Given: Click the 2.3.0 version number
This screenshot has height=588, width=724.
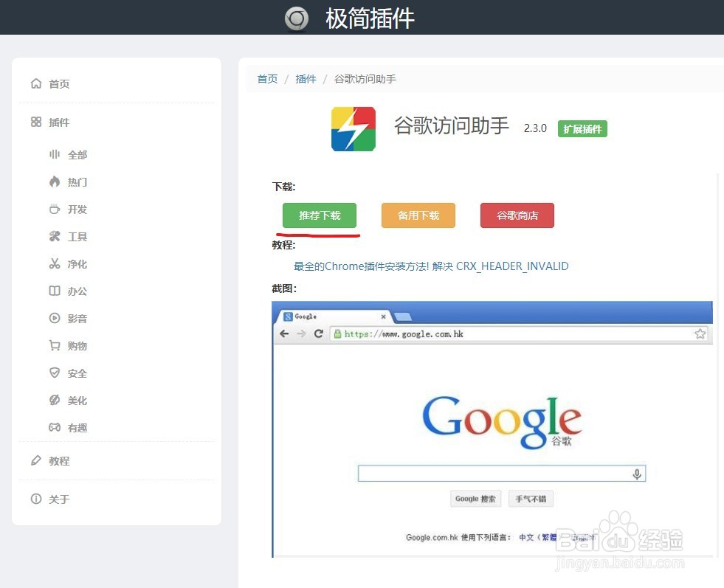Looking at the screenshot, I should pyautogui.click(x=535, y=128).
